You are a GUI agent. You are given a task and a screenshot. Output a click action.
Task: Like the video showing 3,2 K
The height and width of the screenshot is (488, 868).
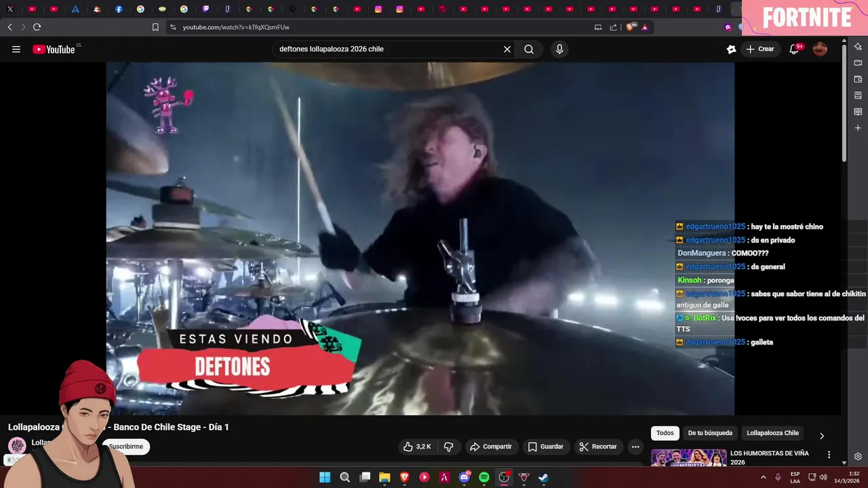click(x=417, y=447)
